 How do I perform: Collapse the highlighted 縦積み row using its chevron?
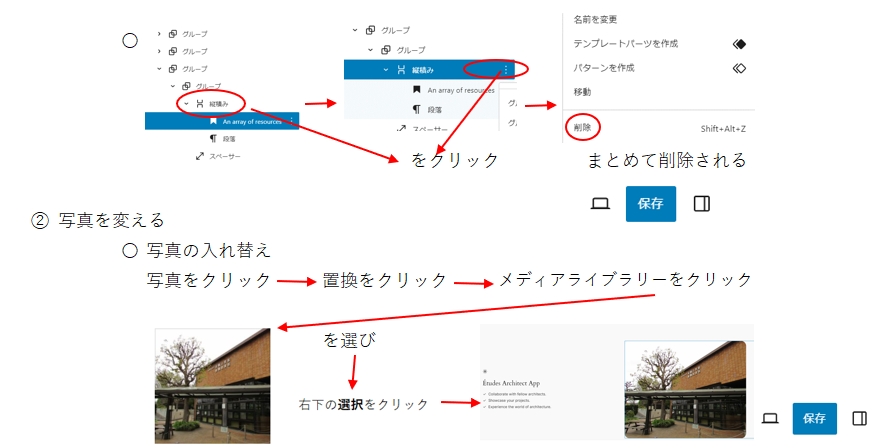pos(386,70)
